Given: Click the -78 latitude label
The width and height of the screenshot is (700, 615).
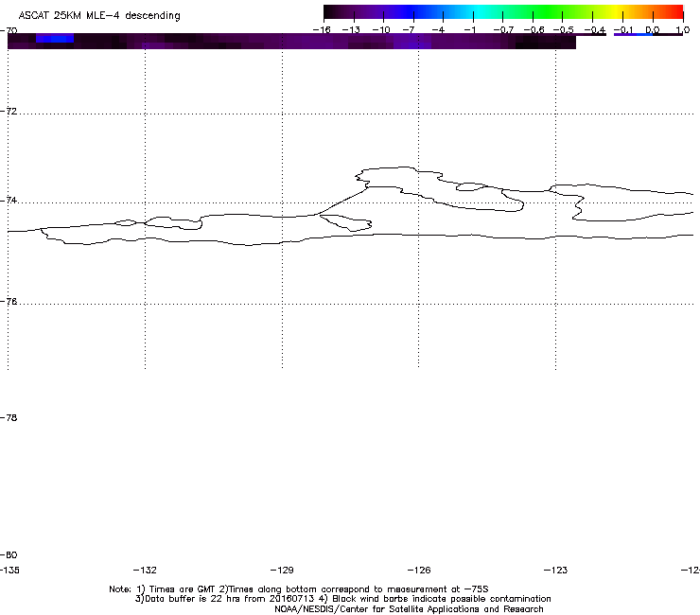Looking at the screenshot, I should [9, 417].
